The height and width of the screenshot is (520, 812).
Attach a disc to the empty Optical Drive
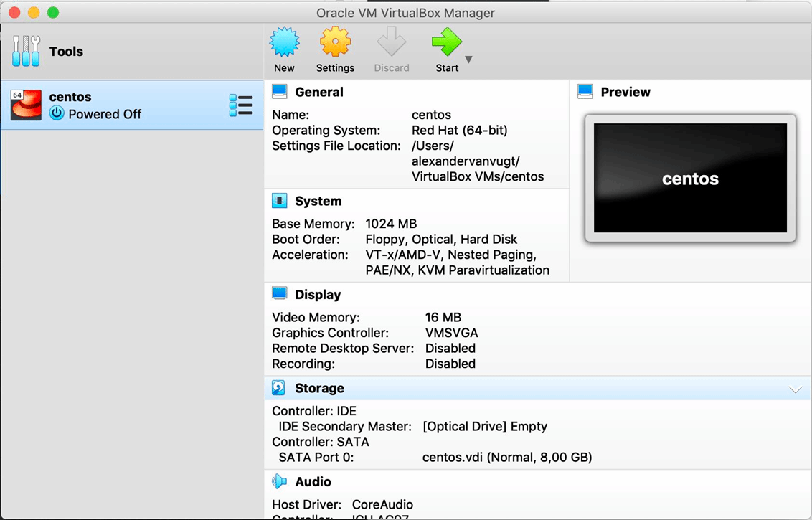(x=486, y=426)
